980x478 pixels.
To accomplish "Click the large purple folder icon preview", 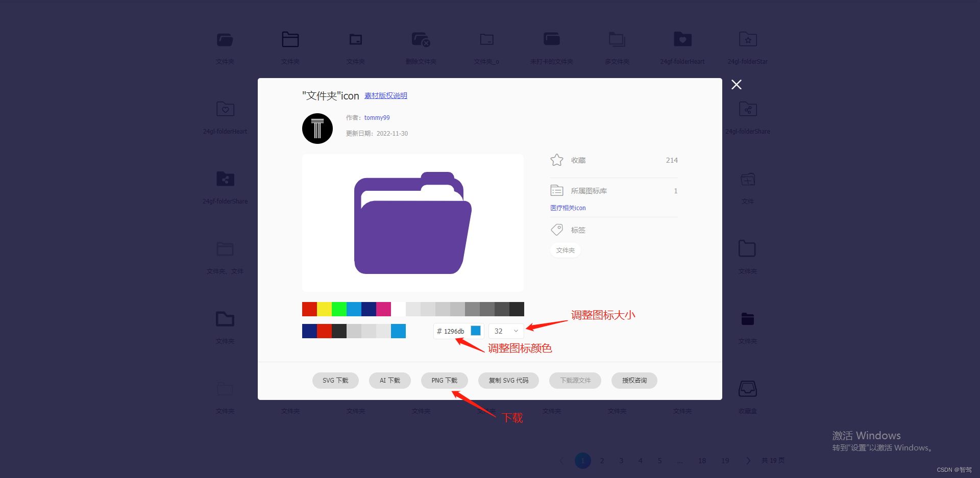I will pyautogui.click(x=413, y=223).
